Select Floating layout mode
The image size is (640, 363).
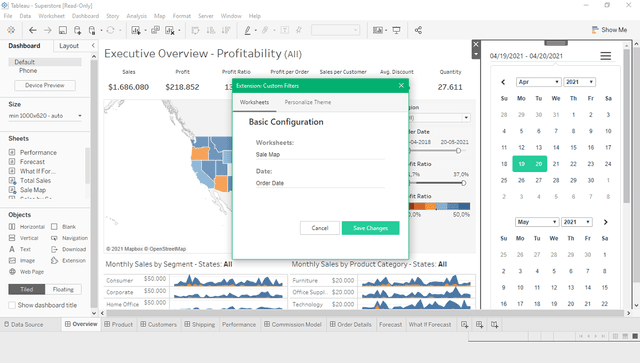[63, 290]
